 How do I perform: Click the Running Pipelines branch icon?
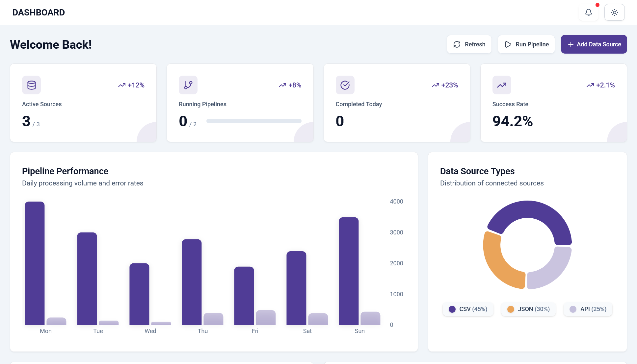pos(188,85)
